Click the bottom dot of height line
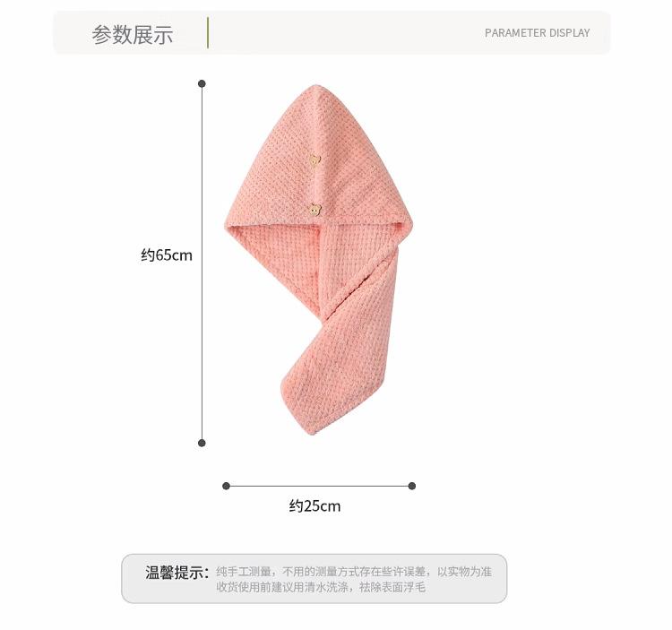The height and width of the screenshot is (630, 672). pos(202,443)
